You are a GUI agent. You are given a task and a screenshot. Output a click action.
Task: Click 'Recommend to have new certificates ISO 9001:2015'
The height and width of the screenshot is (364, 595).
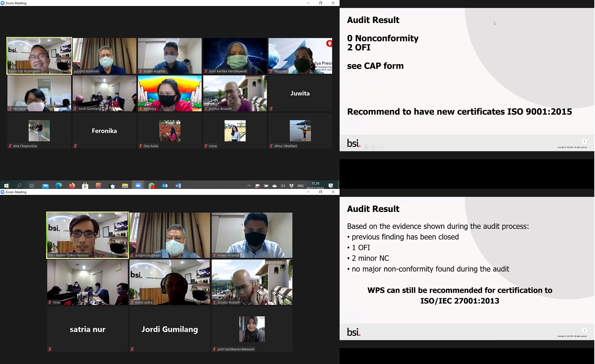point(460,112)
